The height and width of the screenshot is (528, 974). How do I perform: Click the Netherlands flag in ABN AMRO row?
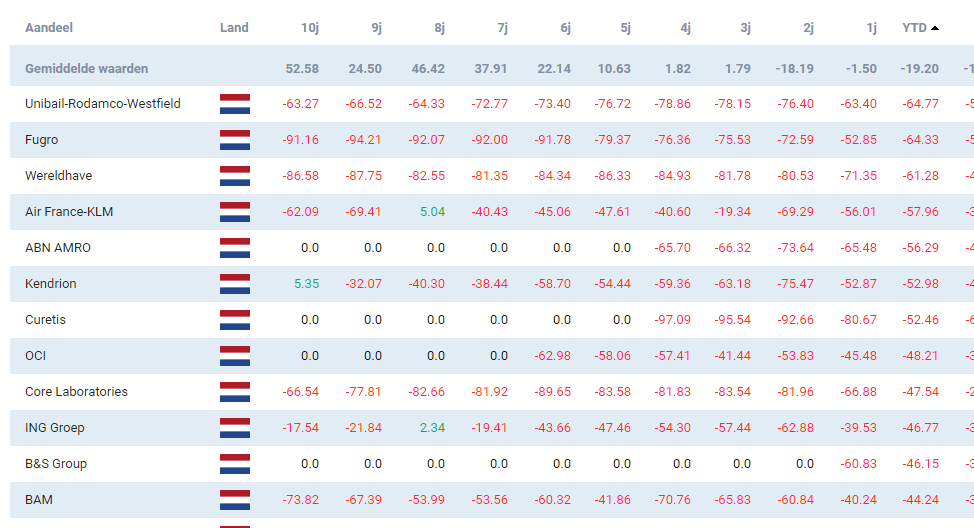(x=235, y=248)
